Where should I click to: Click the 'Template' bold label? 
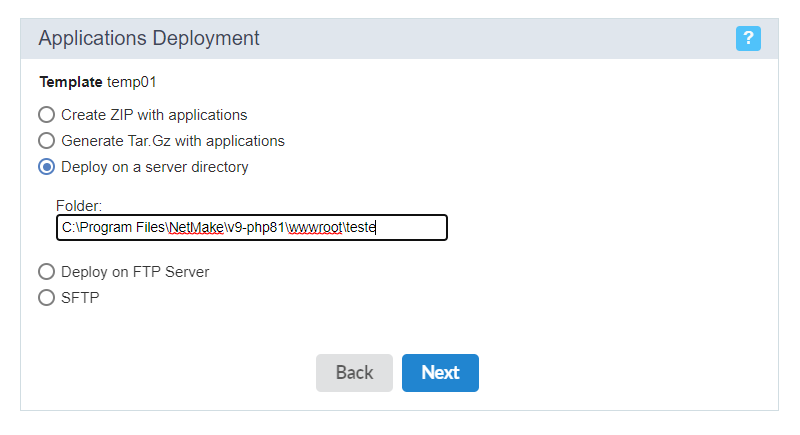pos(71,82)
